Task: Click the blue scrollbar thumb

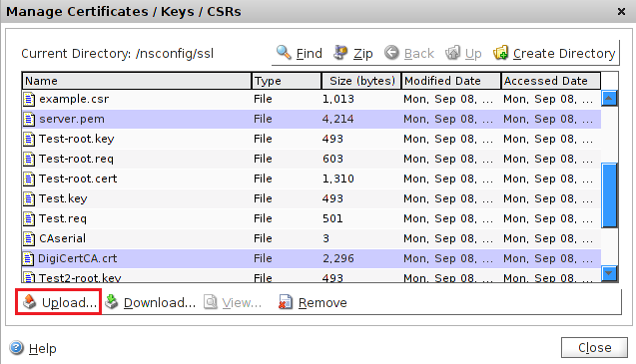Action: click(x=609, y=195)
